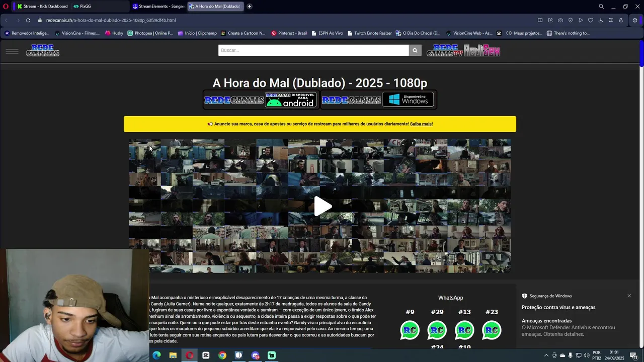Open the RedeCanais logo at top left
Screen dimensions: 644x362
click(x=43, y=50)
